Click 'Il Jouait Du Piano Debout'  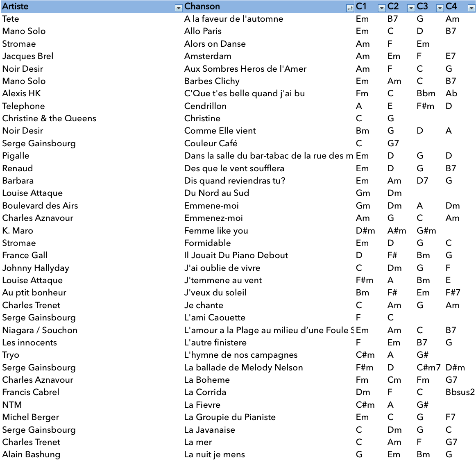(x=236, y=255)
